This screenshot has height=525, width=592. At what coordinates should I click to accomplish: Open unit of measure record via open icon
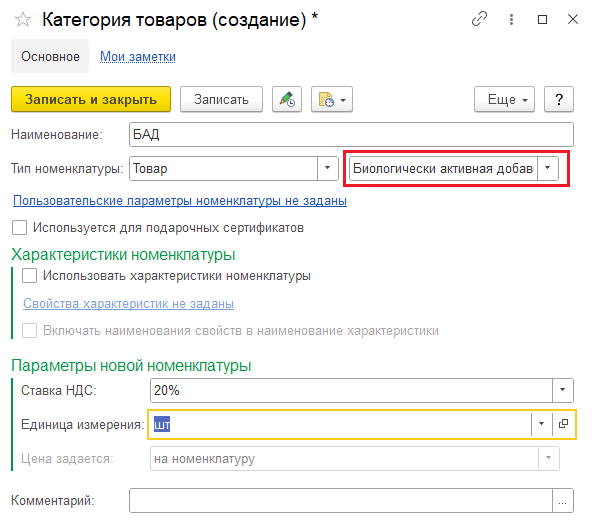(x=563, y=424)
